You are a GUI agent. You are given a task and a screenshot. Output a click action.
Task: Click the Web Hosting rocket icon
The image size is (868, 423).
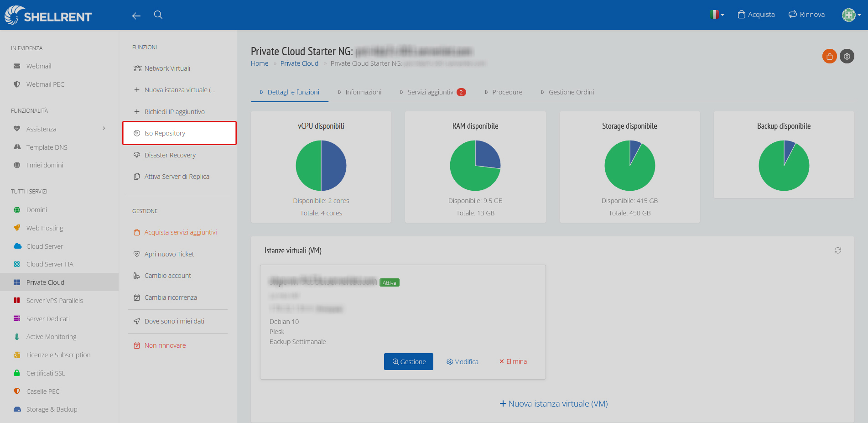coord(17,228)
